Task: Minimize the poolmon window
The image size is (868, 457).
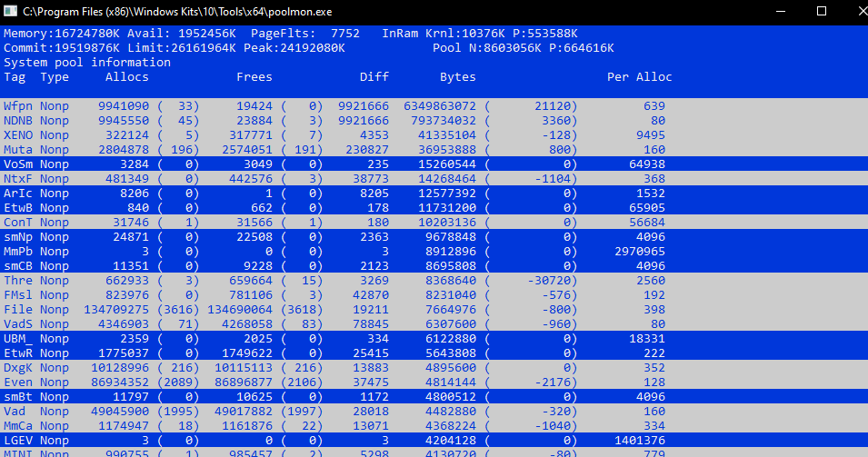Action: tap(781, 11)
